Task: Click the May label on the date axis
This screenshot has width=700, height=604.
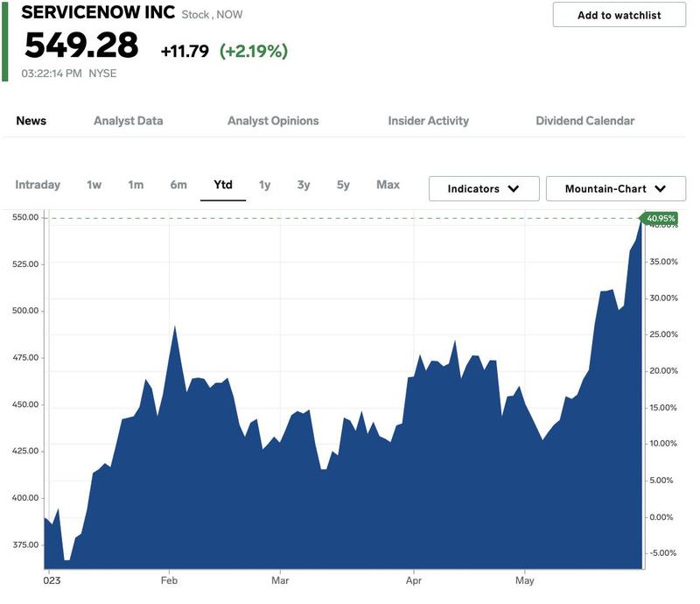Action: tap(524, 580)
